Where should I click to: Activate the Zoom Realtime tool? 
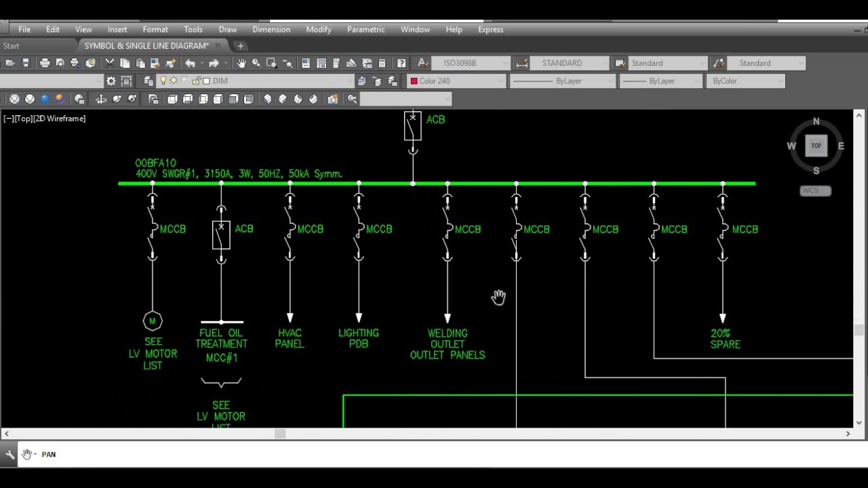coord(256,62)
